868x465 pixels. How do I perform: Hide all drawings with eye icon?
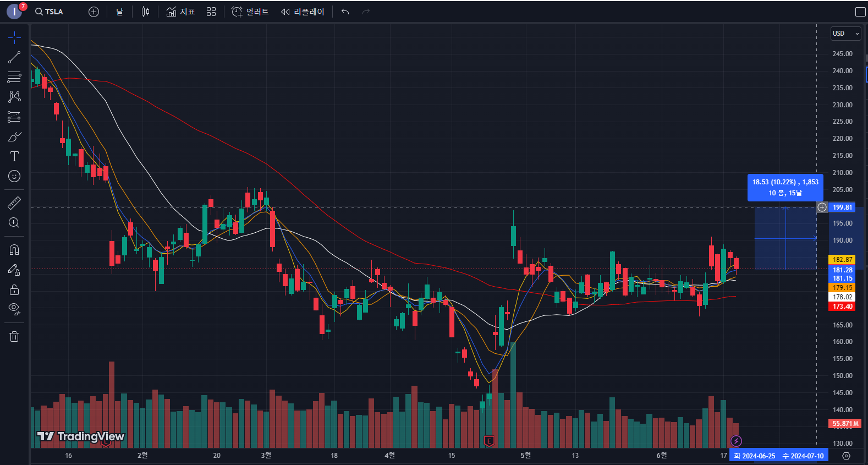(14, 309)
